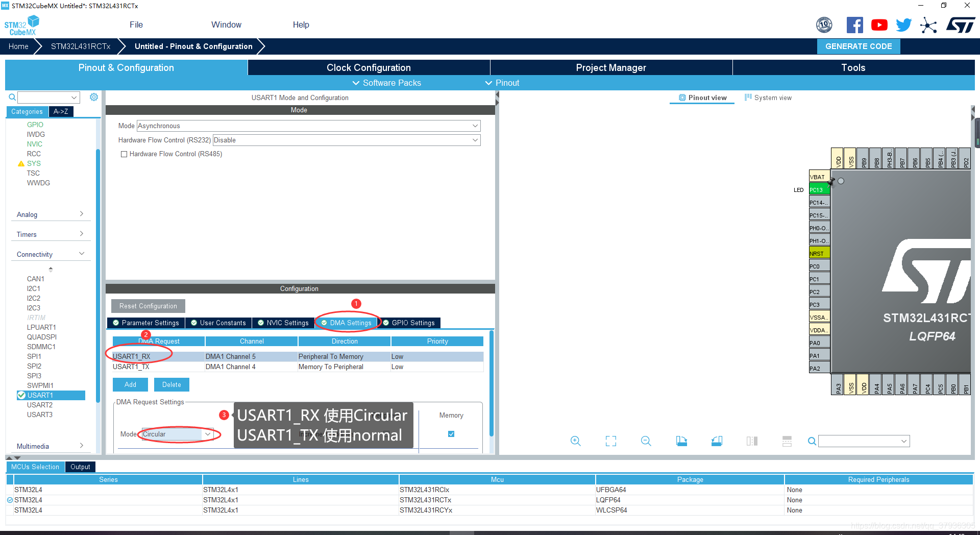Image resolution: width=980 pixels, height=535 pixels.
Task: Open the pin search combo box
Action: pyautogui.click(x=864, y=441)
